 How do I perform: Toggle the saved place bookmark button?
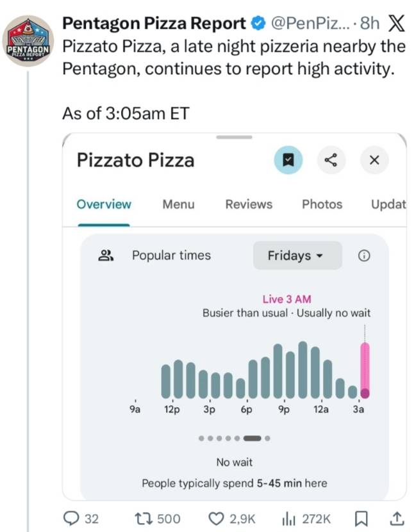coord(288,160)
